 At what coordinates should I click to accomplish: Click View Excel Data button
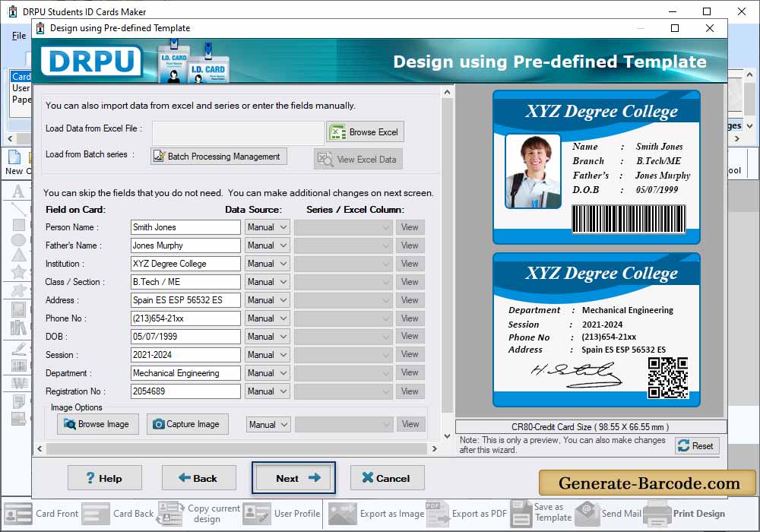pos(358,159)
